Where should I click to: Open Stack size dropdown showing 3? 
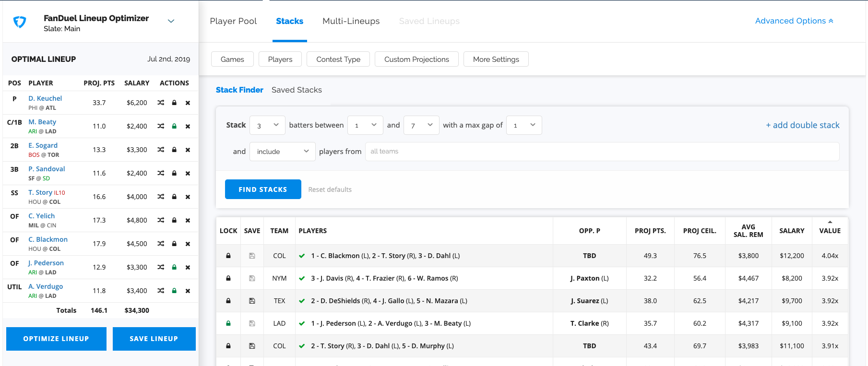[267, 125]
